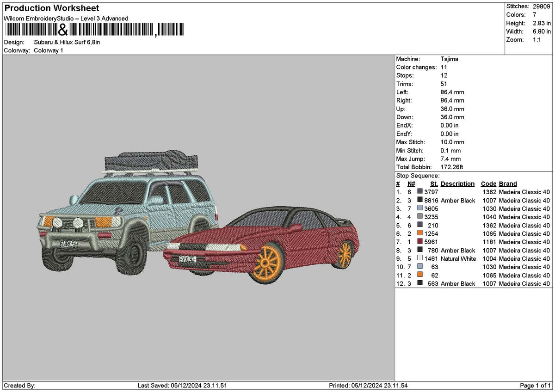Click the red Subaru coupe in preview

pyautogui.click(x=261, y=245)
